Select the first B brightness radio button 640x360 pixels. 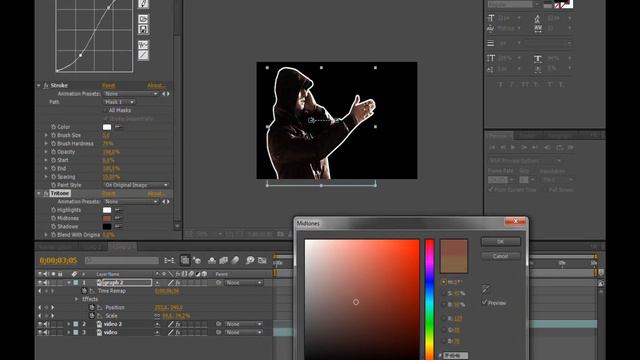444,304
